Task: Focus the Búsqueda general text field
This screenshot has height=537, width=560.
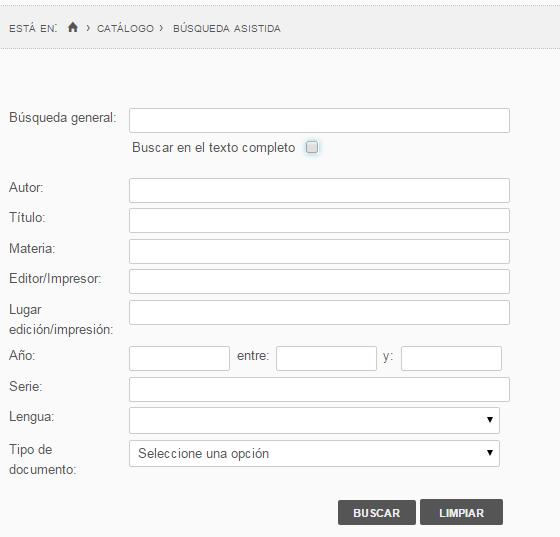Action: tap(319, 121)
